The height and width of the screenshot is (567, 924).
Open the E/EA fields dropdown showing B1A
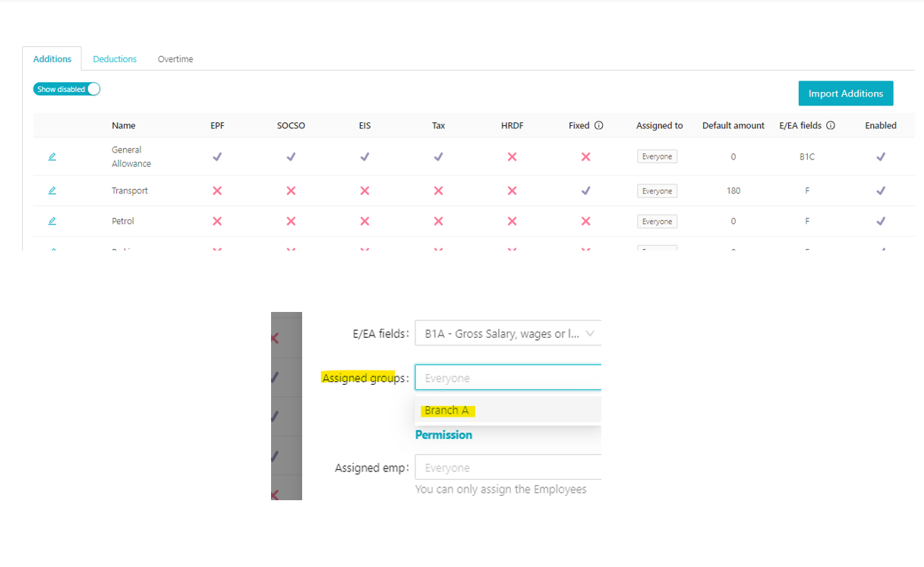(x=508, y=333)
